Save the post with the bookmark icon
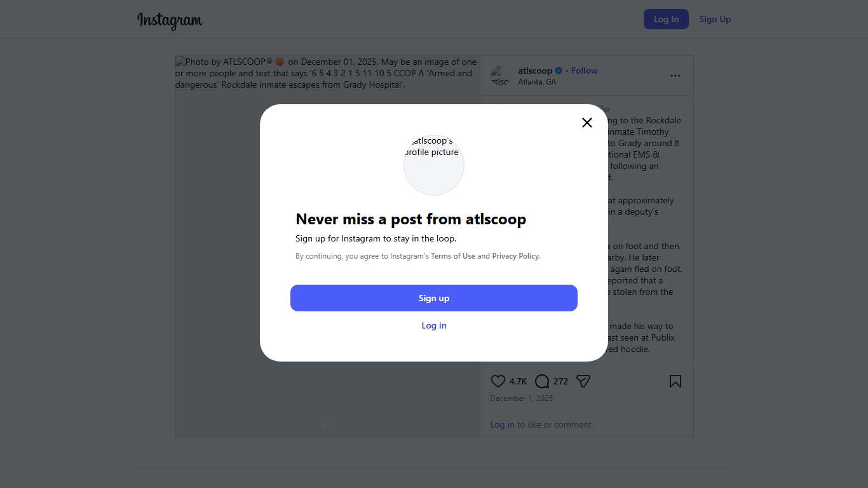This screenshot has width=868, height=488. [675, 381]
